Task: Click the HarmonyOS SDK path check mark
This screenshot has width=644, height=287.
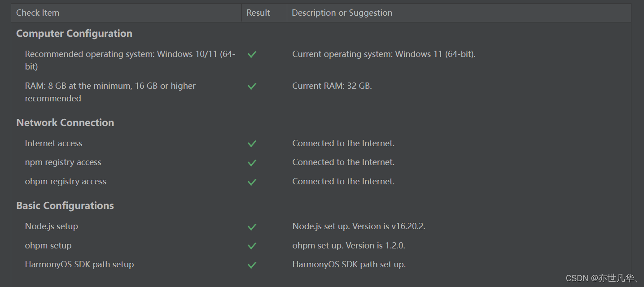Action: [x=252, y=265]
